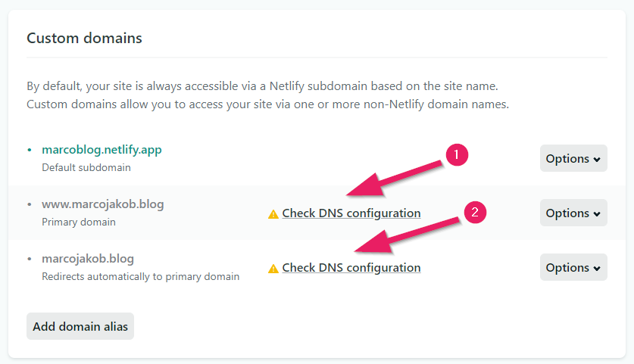Select the www.marcojakob.blog domain name
This screenshot has height=364, width=634.
click(x=103, y=204)
